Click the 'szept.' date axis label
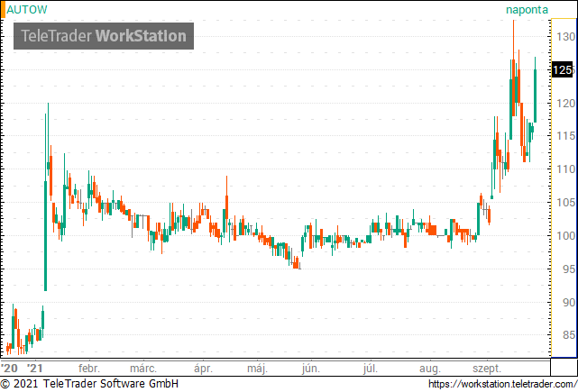578x392 pixels. pos(487,368)
